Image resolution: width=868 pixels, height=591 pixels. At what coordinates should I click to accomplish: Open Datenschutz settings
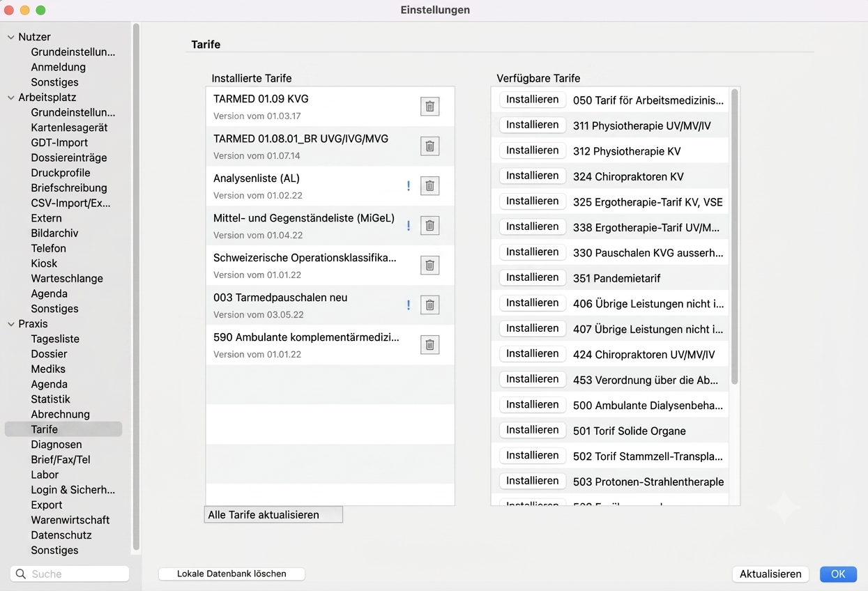point(61,535)
